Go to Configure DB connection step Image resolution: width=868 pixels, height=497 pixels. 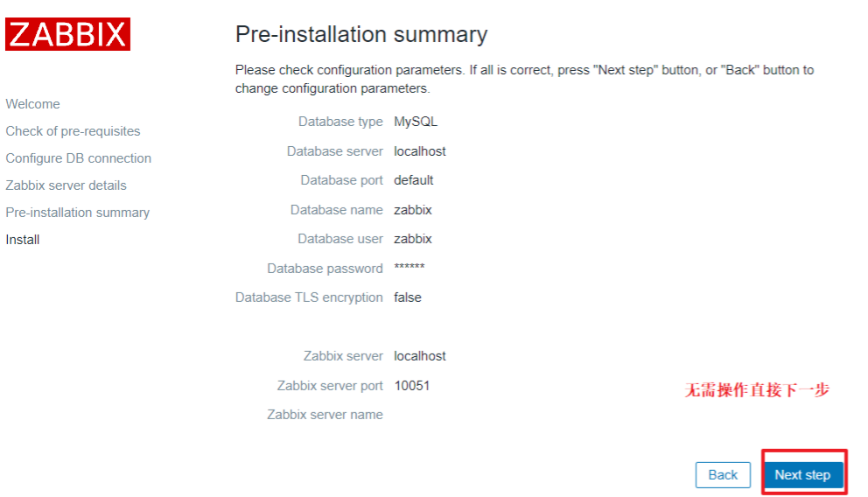79,158
